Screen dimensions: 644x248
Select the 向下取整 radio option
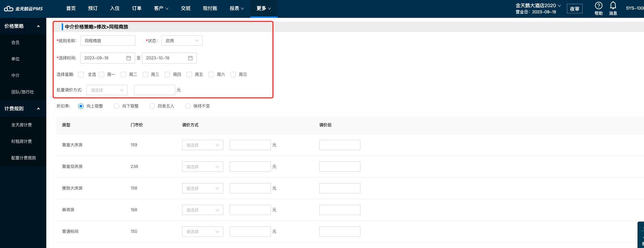(x=117, y=106)
